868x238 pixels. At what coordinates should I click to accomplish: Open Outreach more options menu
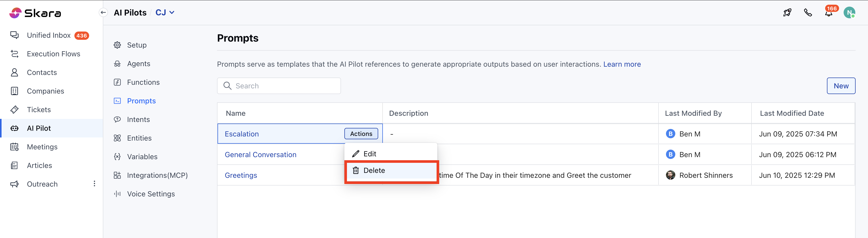(x=94, y=184)
